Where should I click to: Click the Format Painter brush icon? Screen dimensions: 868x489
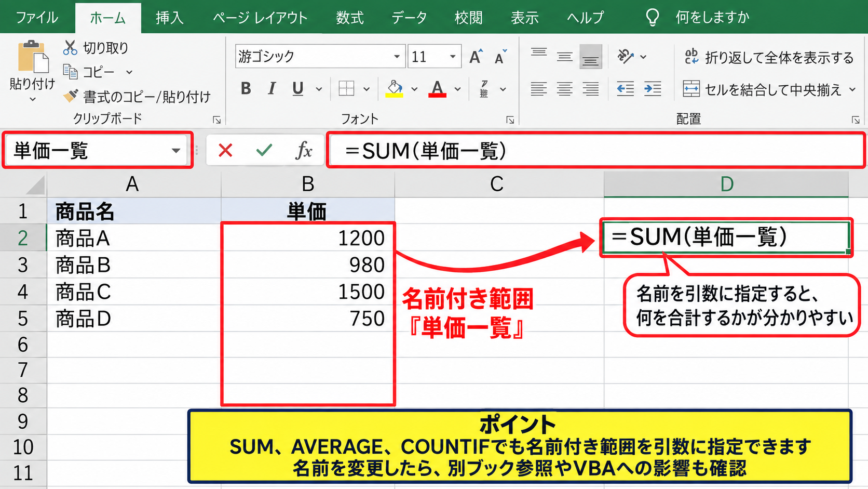pos(71,96)
